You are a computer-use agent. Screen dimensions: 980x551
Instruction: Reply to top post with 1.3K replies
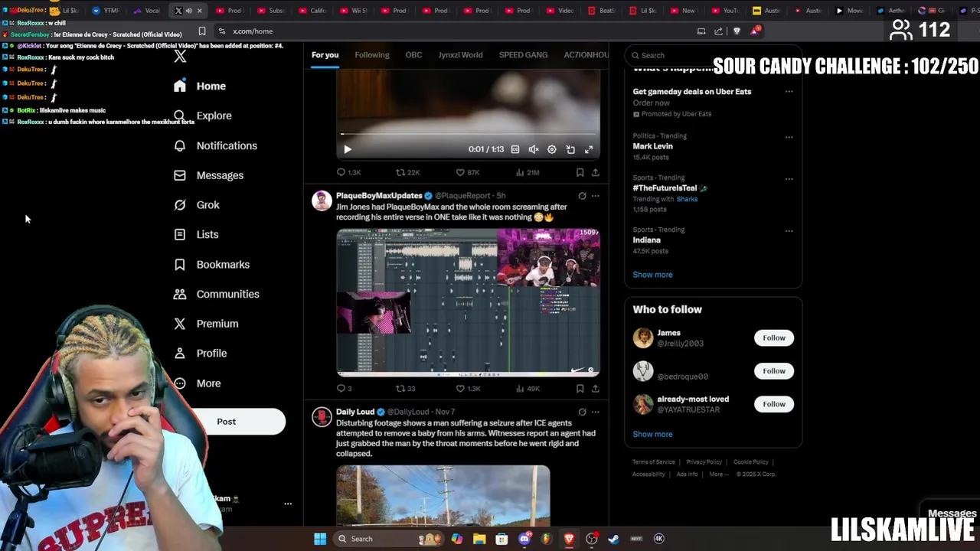coord(348,173)
